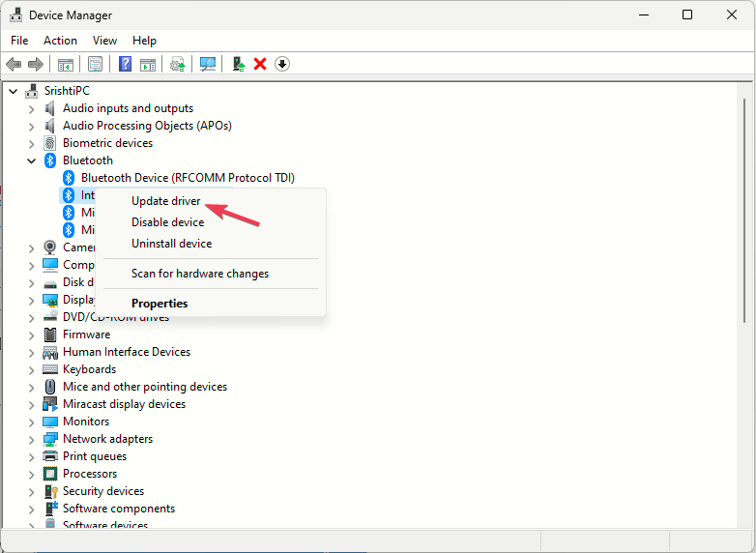Screen dimensions: 756x553
Task: Toggle the console tree pane icon
Action: click(x=66, y=64)
